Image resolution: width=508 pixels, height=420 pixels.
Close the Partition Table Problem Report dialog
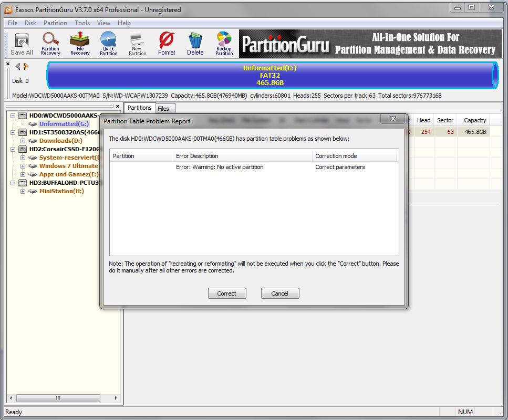click(x=393, y=119)
